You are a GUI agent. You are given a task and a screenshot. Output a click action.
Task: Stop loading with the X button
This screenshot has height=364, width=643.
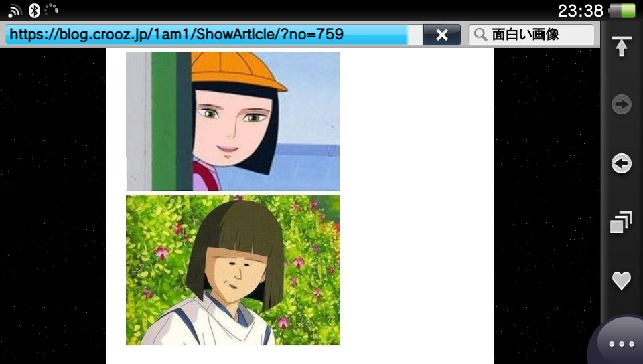tap(441, 35)
